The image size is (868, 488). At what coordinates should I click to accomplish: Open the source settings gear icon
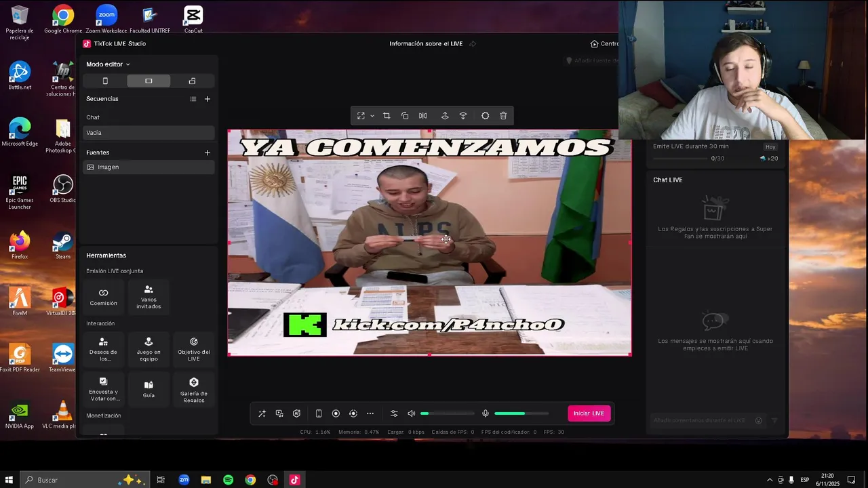[x=485, y=116]
